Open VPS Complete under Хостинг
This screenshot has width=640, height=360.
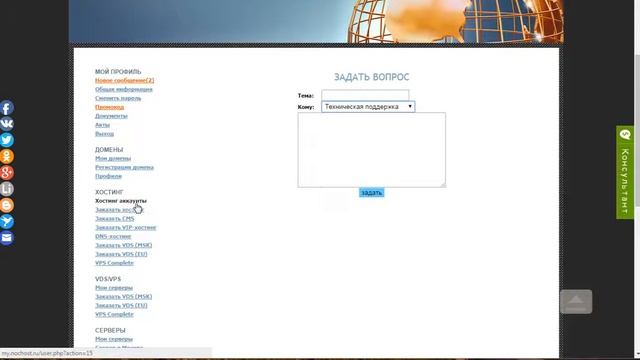[x=114, y=263]
